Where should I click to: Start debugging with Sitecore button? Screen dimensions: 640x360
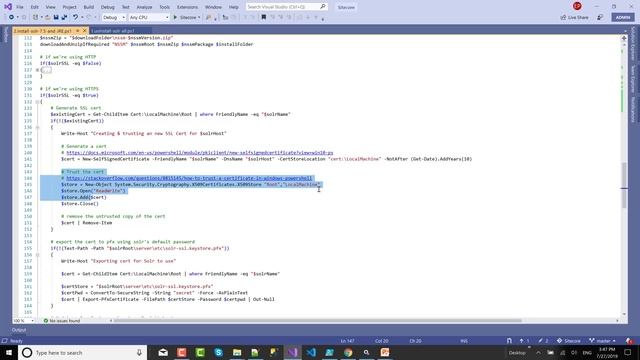[184, 18]
